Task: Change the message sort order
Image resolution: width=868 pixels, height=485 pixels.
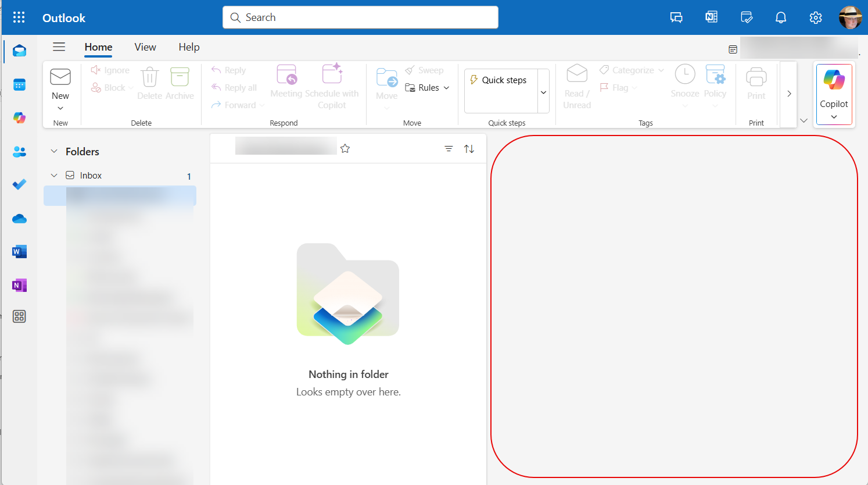Action: (x=469, y=148)
